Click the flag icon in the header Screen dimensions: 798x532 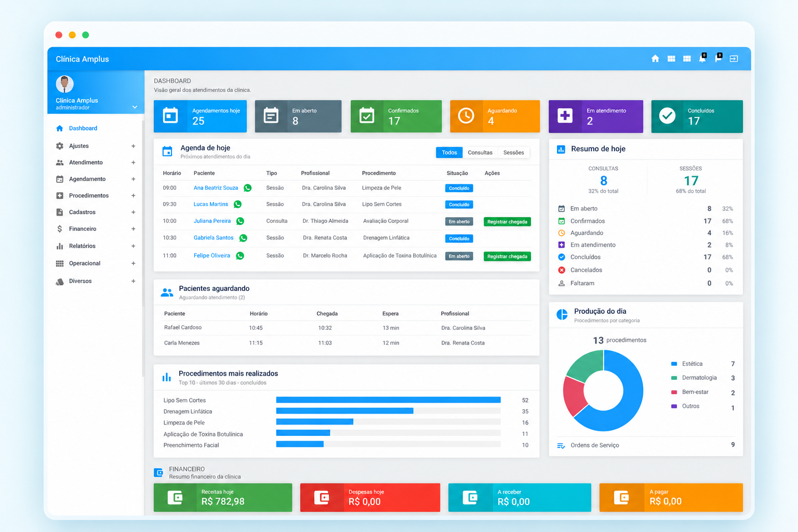click(718, 58)
